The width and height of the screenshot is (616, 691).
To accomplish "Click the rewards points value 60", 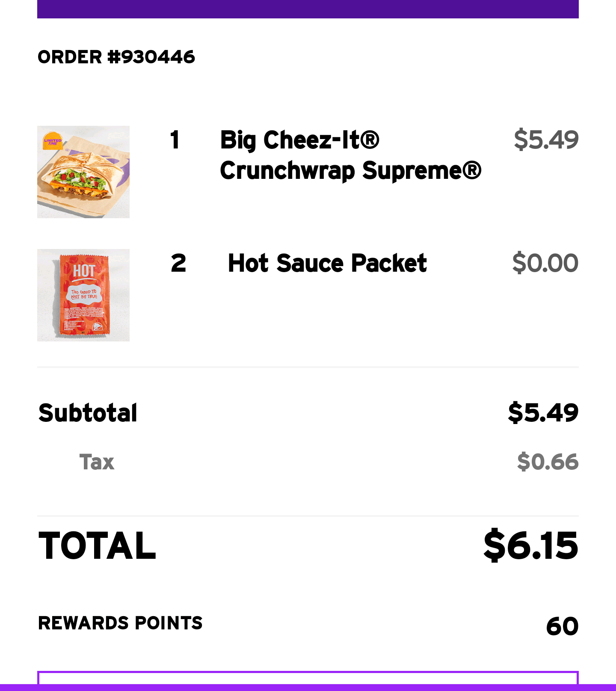I will [562, 626].
